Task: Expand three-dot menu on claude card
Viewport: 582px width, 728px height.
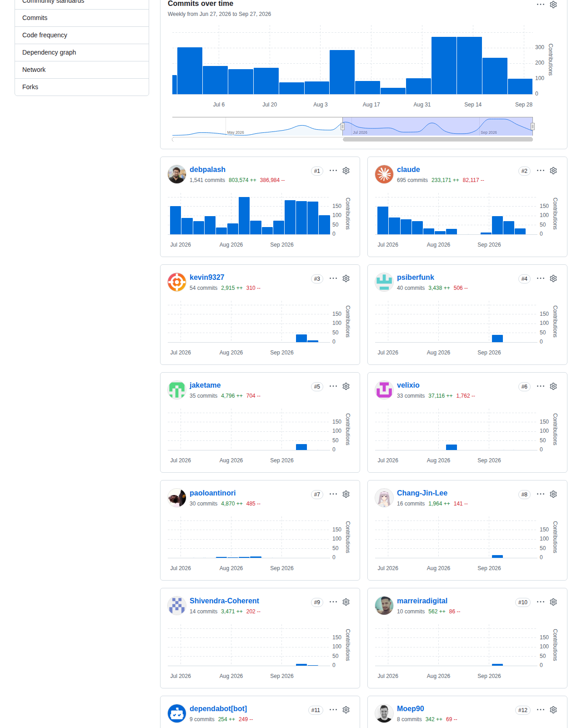Action: [541, 171]
